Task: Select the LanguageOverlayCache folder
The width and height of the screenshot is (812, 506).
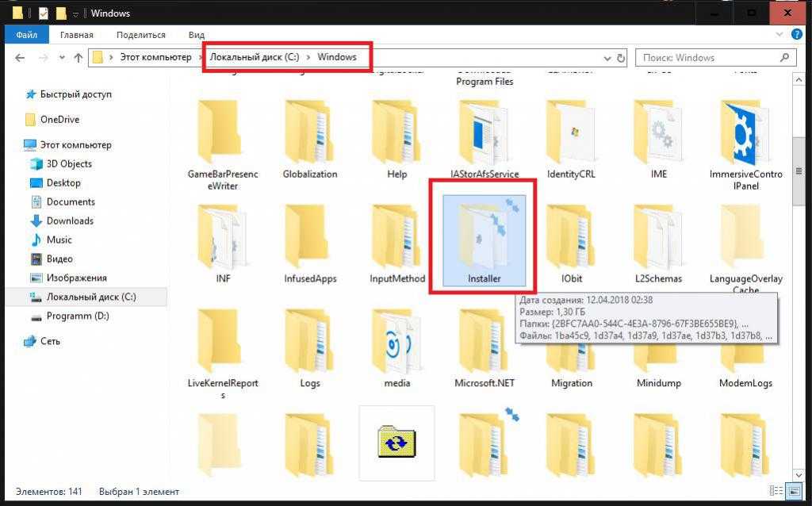Action: 745,250
